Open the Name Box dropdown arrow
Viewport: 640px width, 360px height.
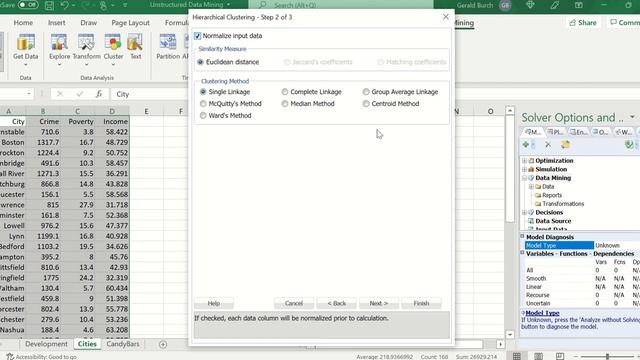[29, 94]
